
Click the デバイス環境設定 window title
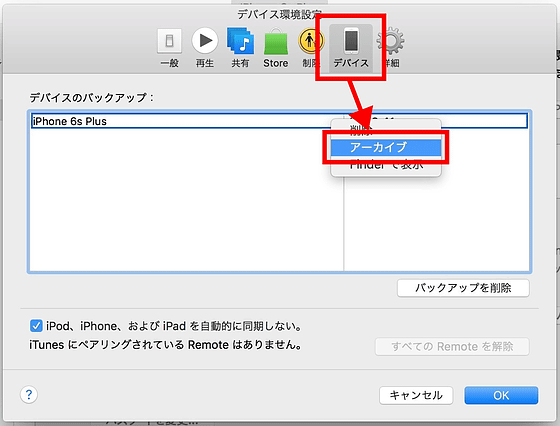point(279,14)
